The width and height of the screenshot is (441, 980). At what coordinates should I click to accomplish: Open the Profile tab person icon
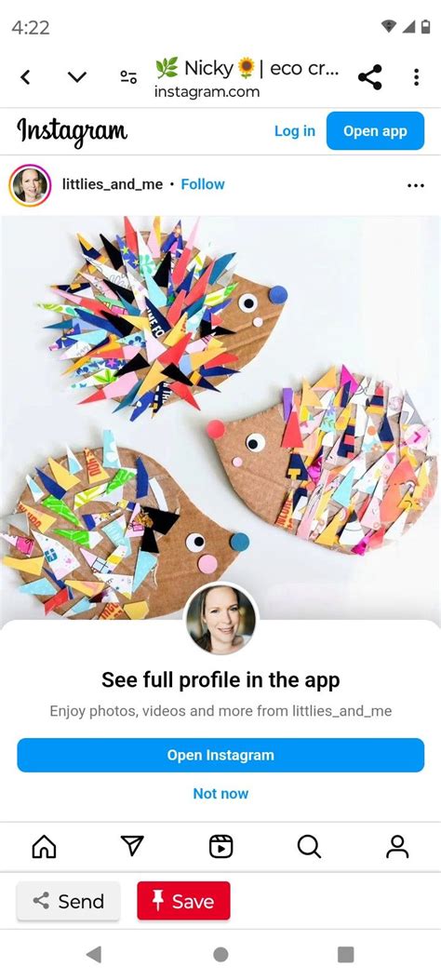click(x=397, y=847)
